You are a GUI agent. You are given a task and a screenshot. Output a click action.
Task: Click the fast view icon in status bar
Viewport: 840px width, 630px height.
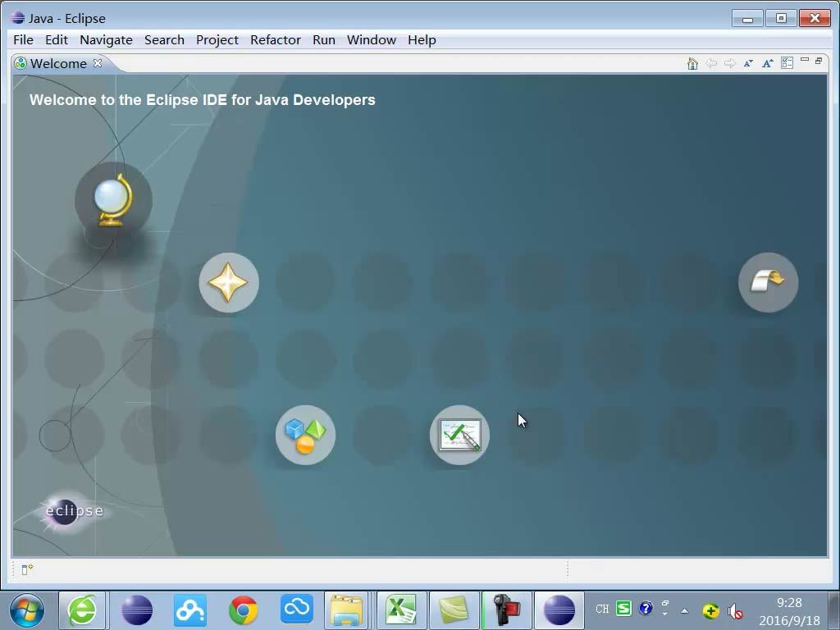tap(27, 569)
